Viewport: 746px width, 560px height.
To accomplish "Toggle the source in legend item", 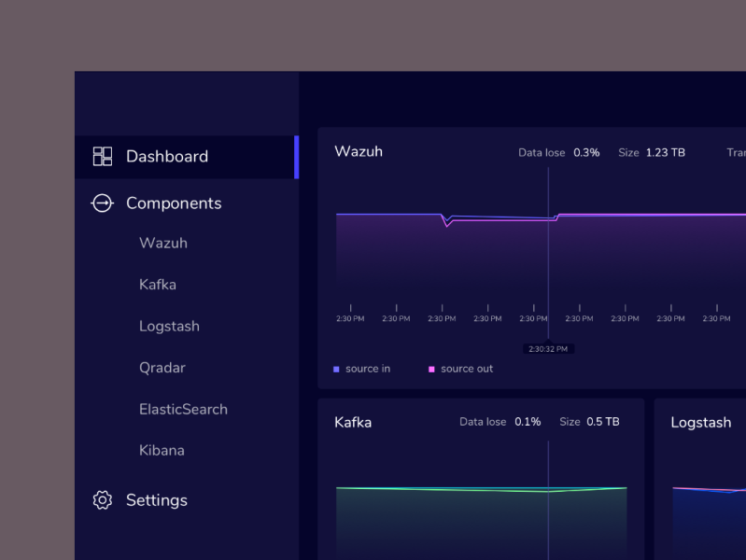I will pyautogui.click(x=362, y=369).
